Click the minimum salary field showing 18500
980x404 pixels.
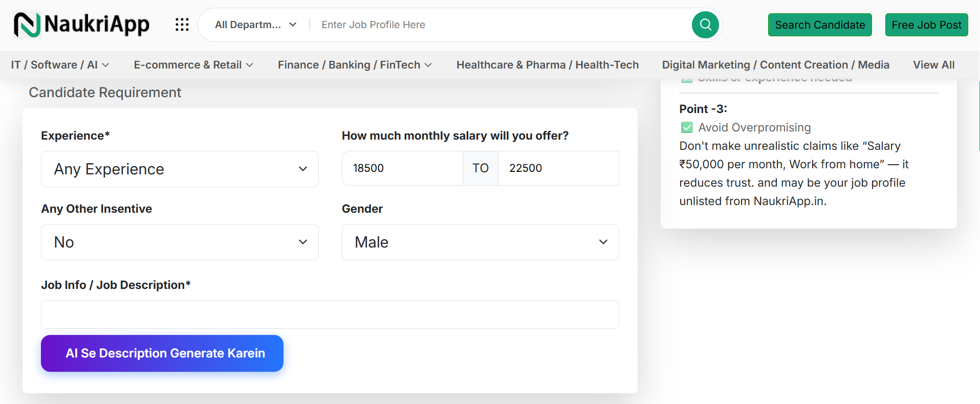point(402,168)
